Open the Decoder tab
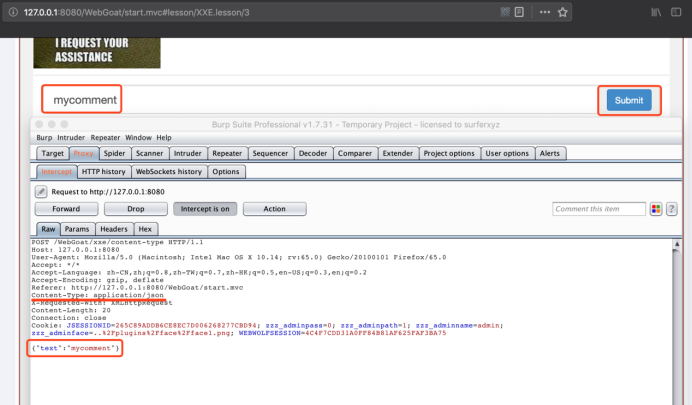The image size is (692, 405). [x=312, y=153]
